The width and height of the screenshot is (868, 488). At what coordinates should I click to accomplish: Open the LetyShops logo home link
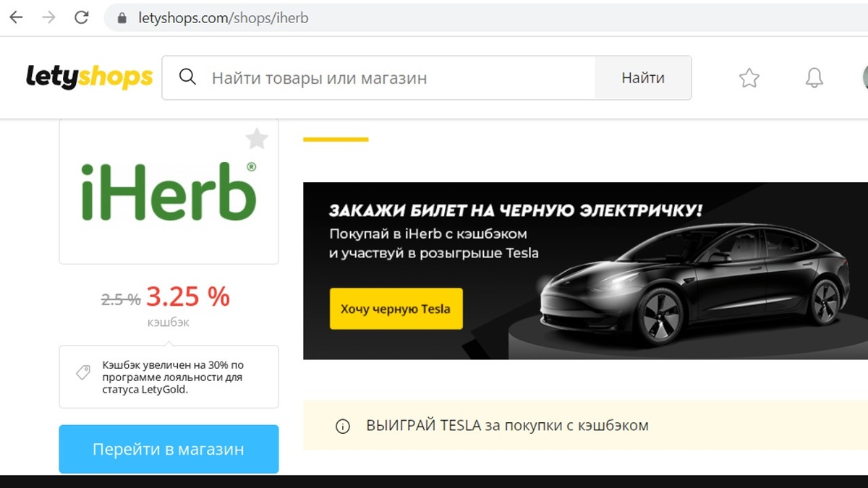[89, 77]
